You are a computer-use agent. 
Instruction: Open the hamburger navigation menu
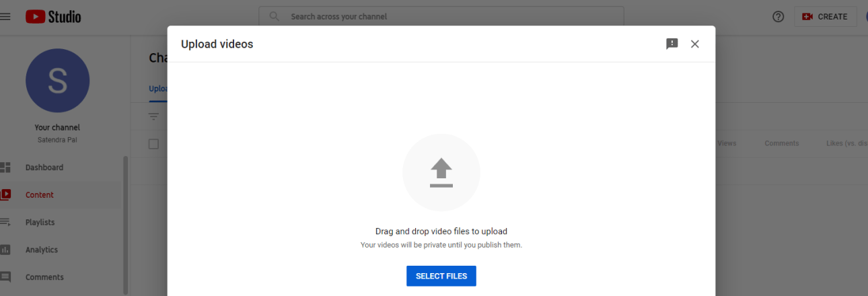click(5, 17)
